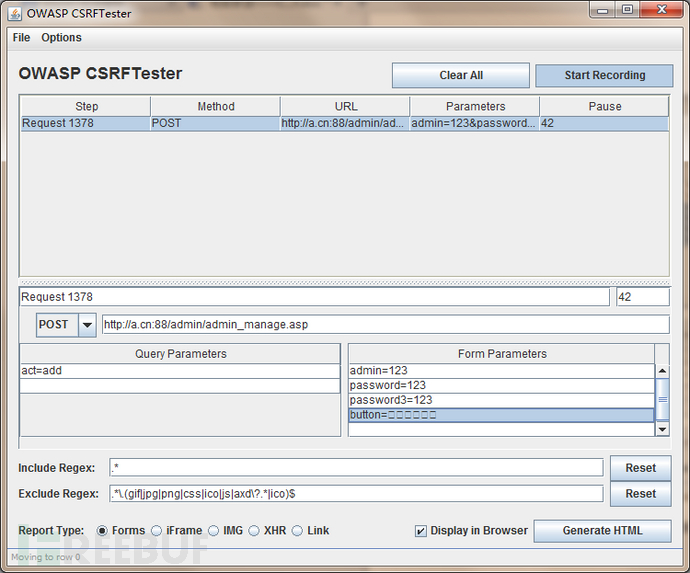Viewport: 690px width, 573px height.
Task: Select the act=add query parameter row
Action: point(180,371)
